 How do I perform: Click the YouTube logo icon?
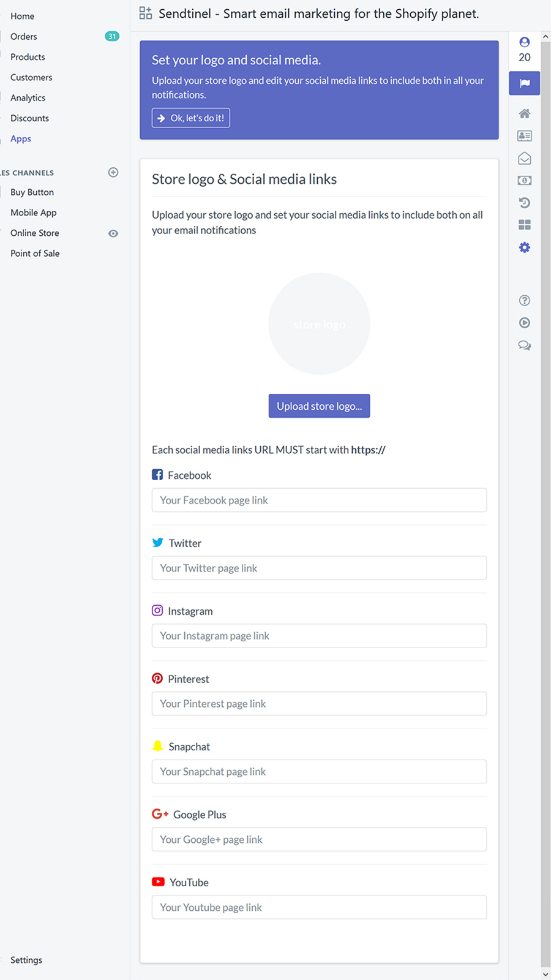(158, 882)
